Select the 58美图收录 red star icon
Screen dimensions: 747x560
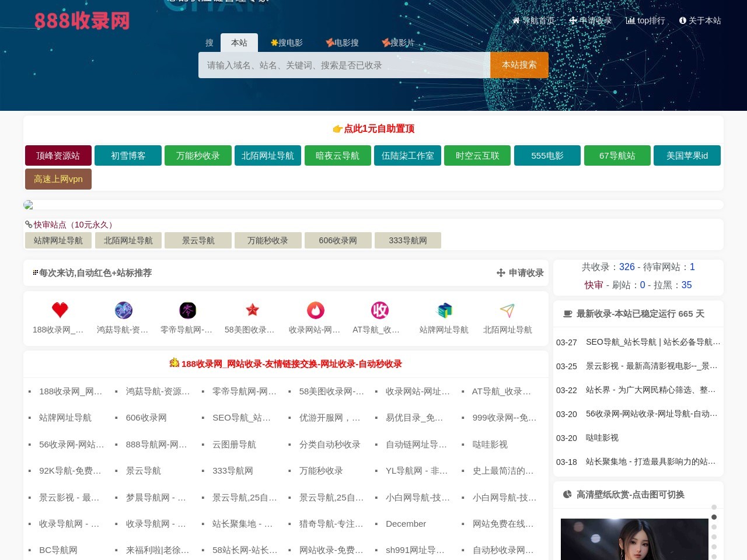pyautogui.click(x=252, y=310)
